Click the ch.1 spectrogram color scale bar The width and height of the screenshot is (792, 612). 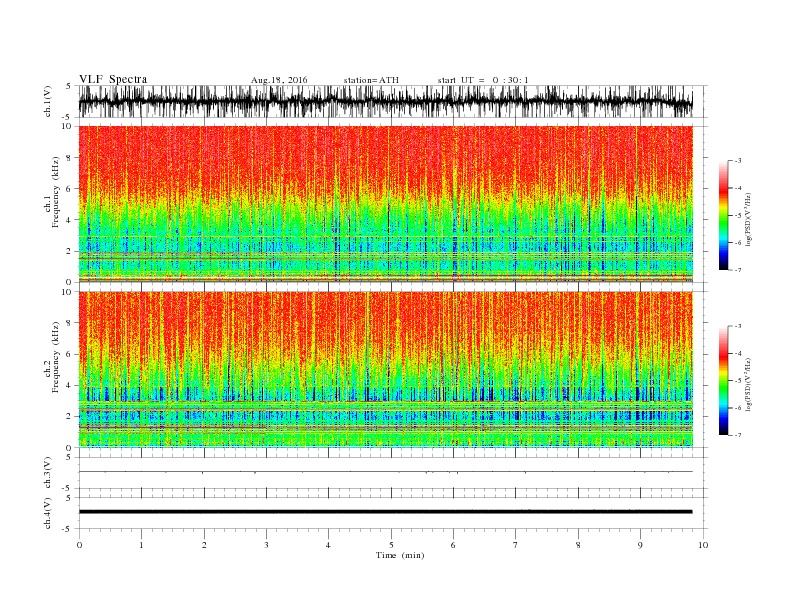click(x=723, y=216)
